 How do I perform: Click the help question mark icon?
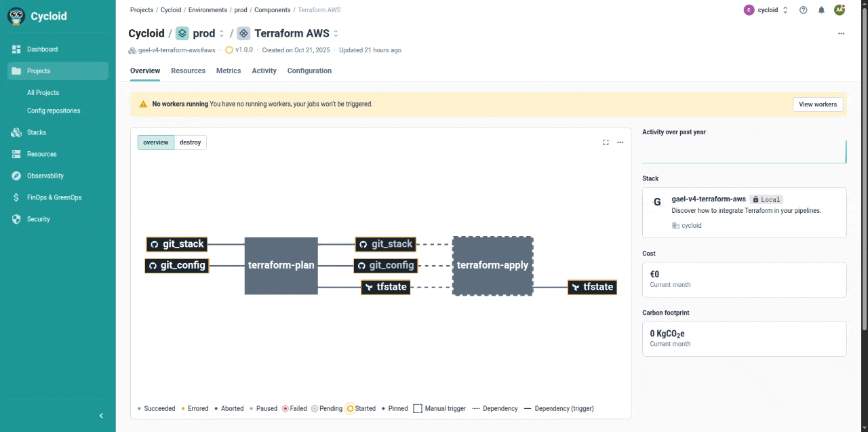(x=803, y=10)
